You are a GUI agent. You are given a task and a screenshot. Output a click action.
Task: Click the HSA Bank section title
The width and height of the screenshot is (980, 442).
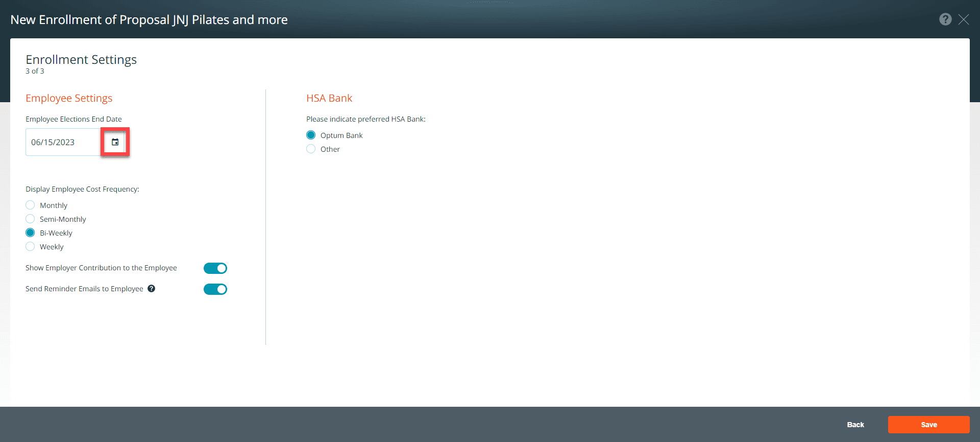coord(329,98)
